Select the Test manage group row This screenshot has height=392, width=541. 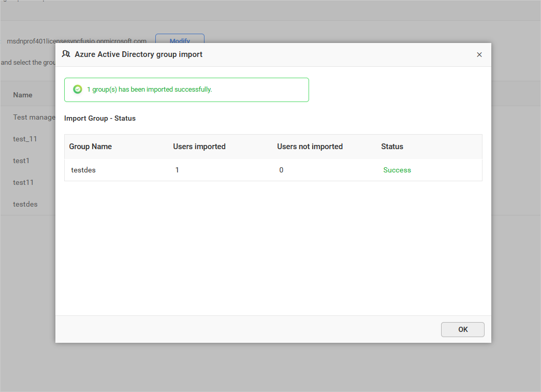tap(34, 117)
